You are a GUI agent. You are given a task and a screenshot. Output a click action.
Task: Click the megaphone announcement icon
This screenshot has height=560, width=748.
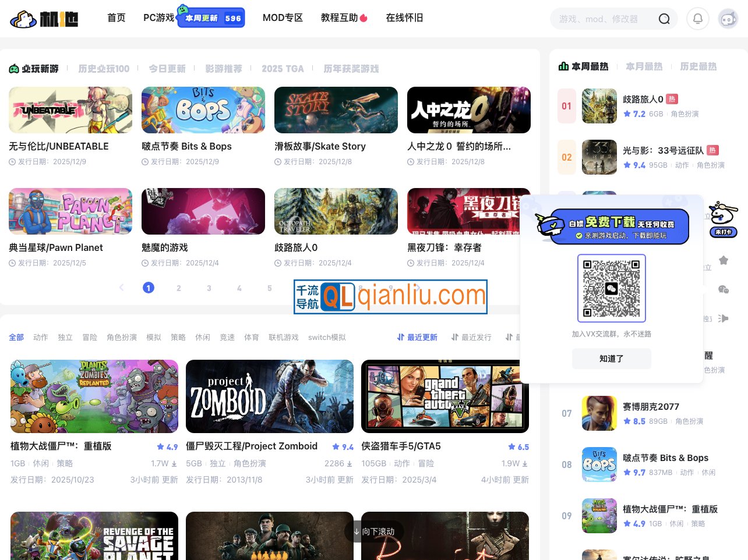tap(724, 318)
